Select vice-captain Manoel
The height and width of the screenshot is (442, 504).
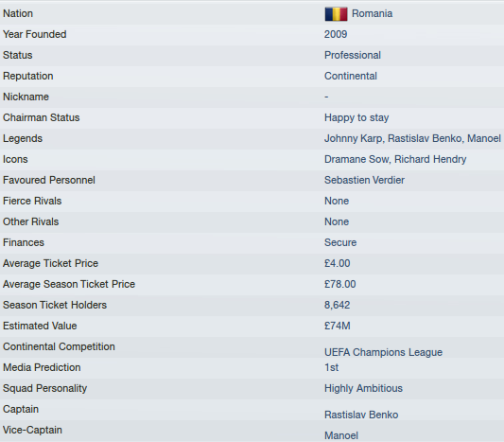pyautogui.click(x=341, y=435)
